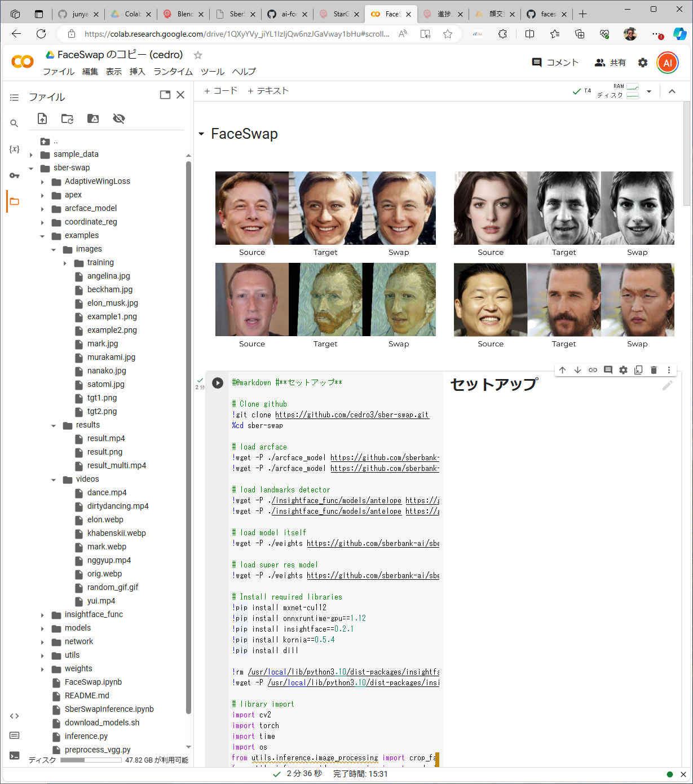This screenshot has height=784, width=693.
Task: Click the upload file icon in Files panel
Action: pyautogui.click(x=42, y=118)
